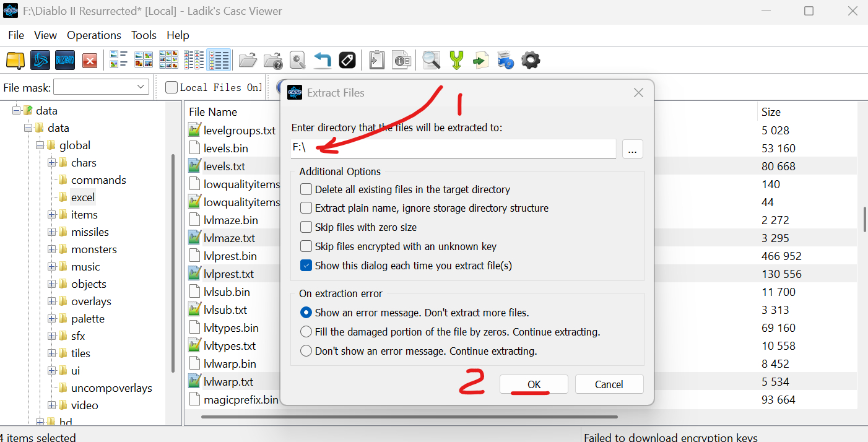868x442 pixels.
Task: Click the file info document icon
Action: click(402, 60)
